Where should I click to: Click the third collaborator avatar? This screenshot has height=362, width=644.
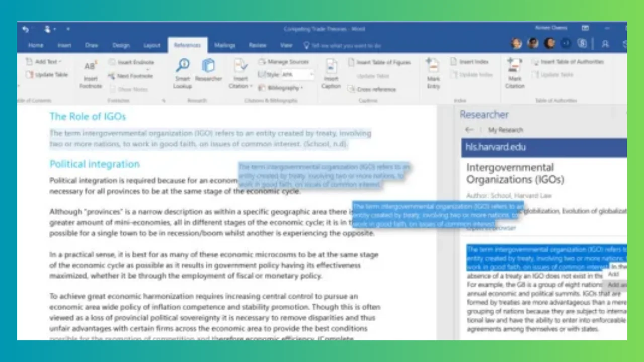[550, 44]
